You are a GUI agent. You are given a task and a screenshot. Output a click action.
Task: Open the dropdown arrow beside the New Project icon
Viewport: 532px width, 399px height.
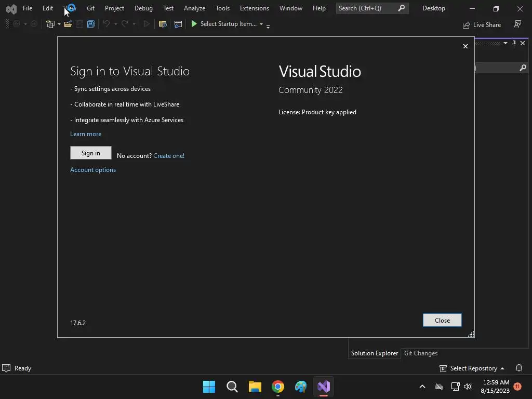59,24
